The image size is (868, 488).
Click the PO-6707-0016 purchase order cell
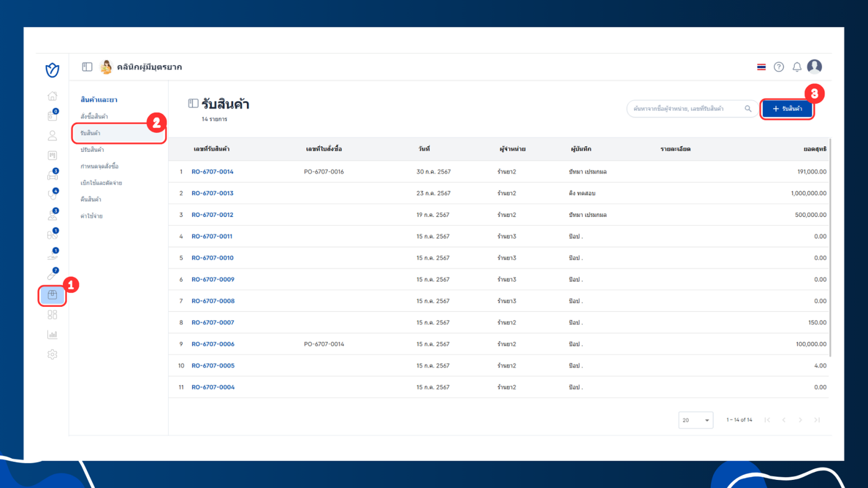(324, 172)
